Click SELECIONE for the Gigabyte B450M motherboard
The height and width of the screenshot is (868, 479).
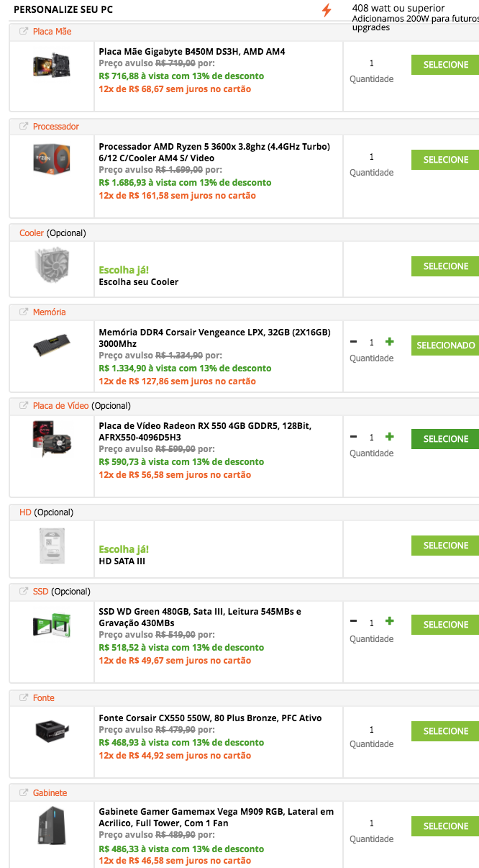445,65
